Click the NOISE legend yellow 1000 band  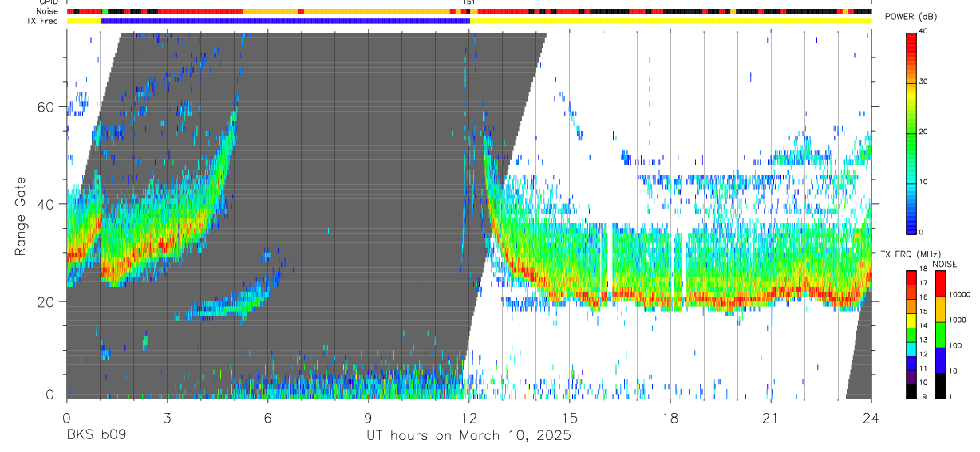940,309
